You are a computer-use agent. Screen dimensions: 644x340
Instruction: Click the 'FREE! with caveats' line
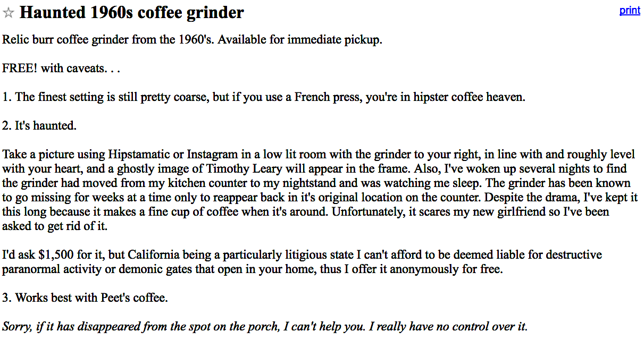tap(61, 69)
